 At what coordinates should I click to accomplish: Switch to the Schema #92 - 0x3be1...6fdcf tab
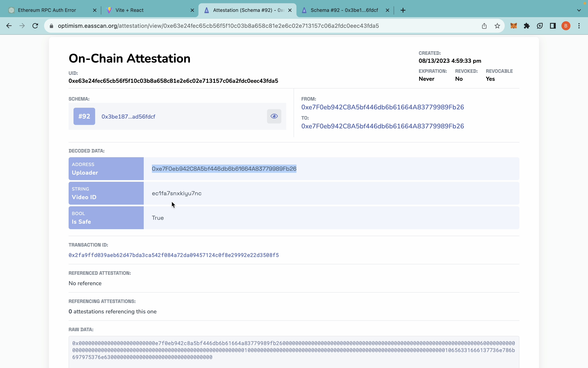(x=345, y=10)
